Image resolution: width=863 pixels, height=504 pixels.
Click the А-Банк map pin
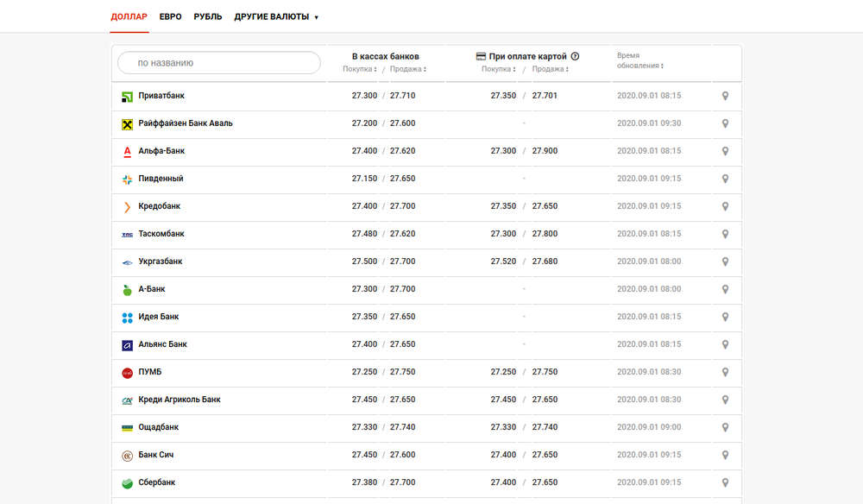coord(726,289)
